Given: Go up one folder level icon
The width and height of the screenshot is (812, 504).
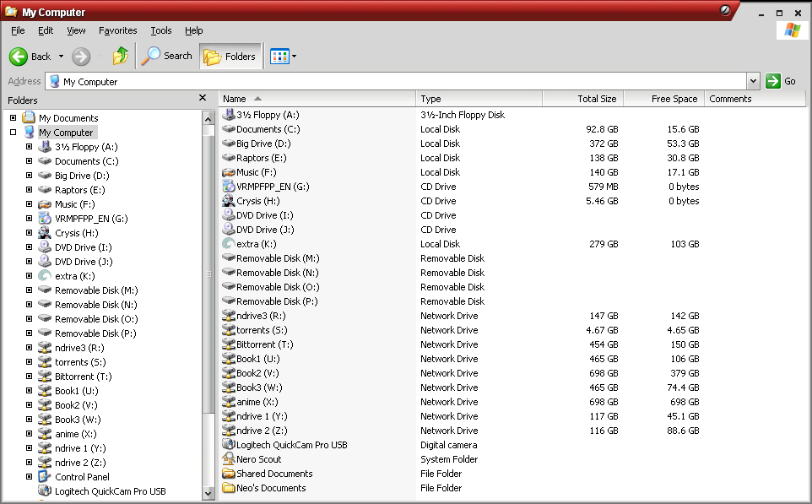Looking at the screenshot, I should point(121,56).
